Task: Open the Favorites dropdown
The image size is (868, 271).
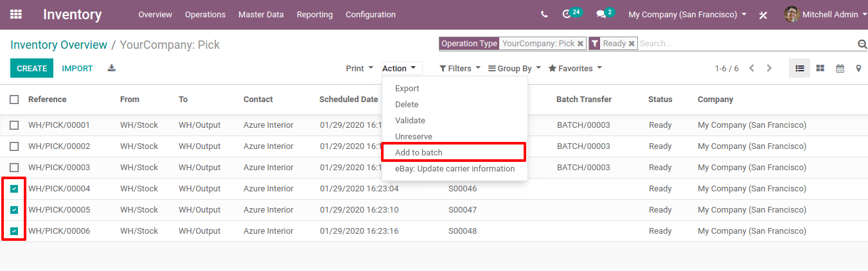Action: tap(575, 69)
